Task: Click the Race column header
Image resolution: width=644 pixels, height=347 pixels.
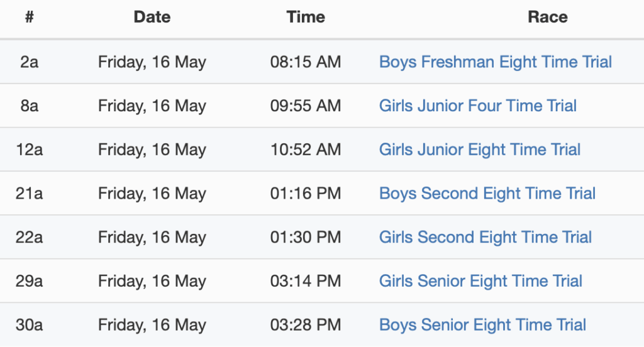Action: [547, 18]
